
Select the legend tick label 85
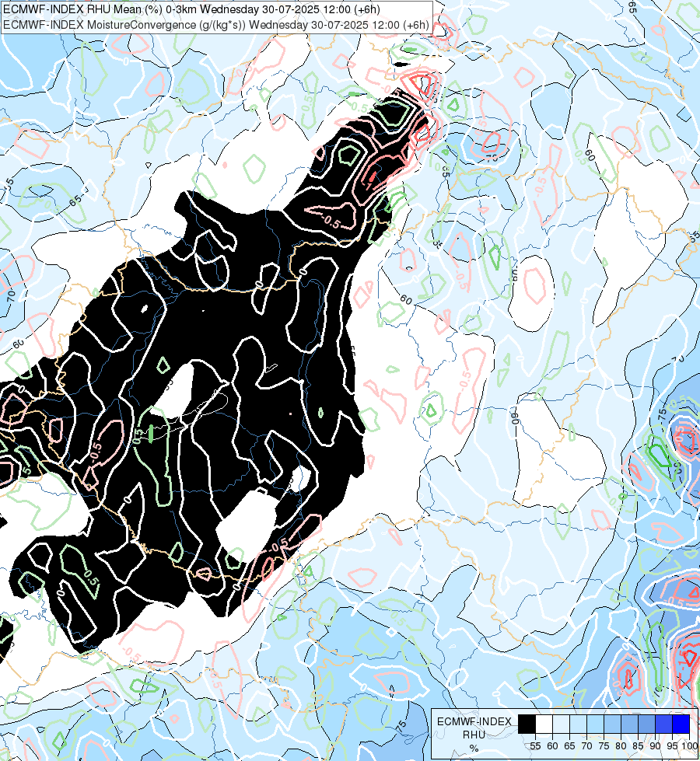click(x=638, y=746)
